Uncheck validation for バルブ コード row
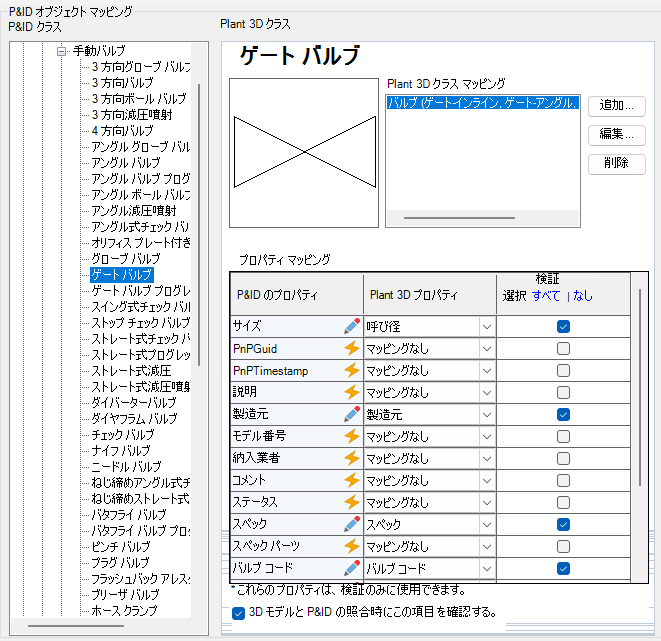 (x=563, y=569)
